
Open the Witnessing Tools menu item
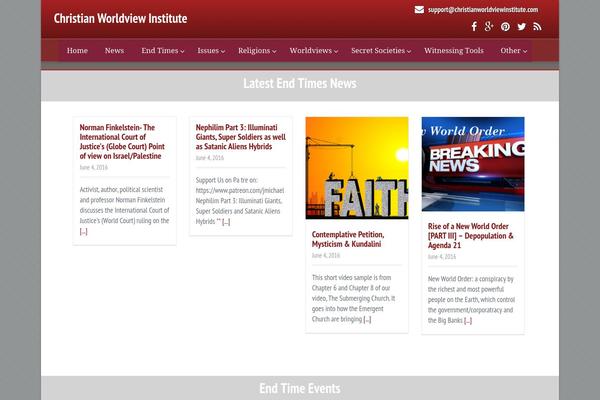454,51
